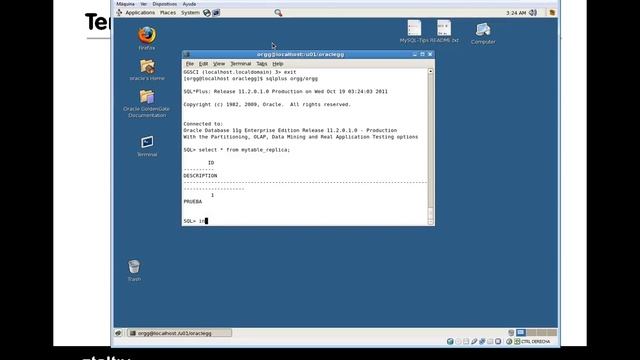This screenshot has width=640, height=360.
Task: Click the CTRL DERECHA host key indicator
Action: pyautogui.click(x=535, y=342)
